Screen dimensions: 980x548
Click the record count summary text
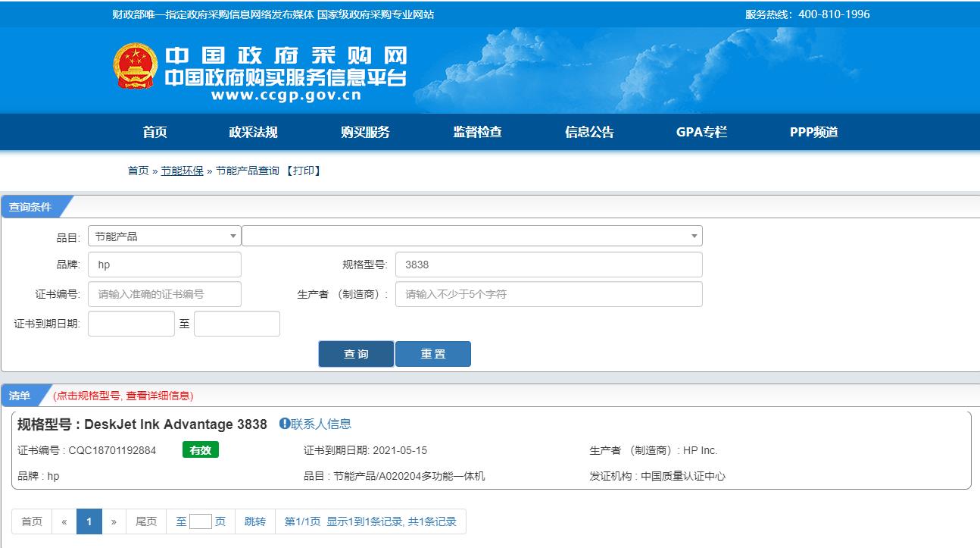[370, 521]
